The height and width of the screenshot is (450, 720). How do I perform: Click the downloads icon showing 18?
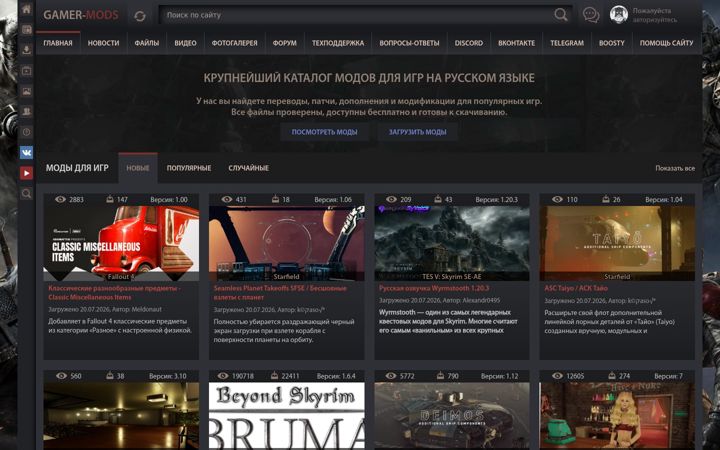click(275, 199)
